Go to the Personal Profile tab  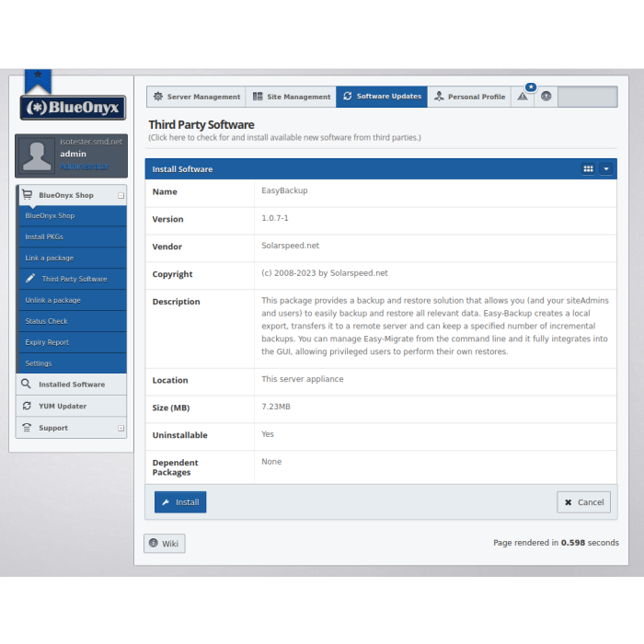(x=469, y=97)
